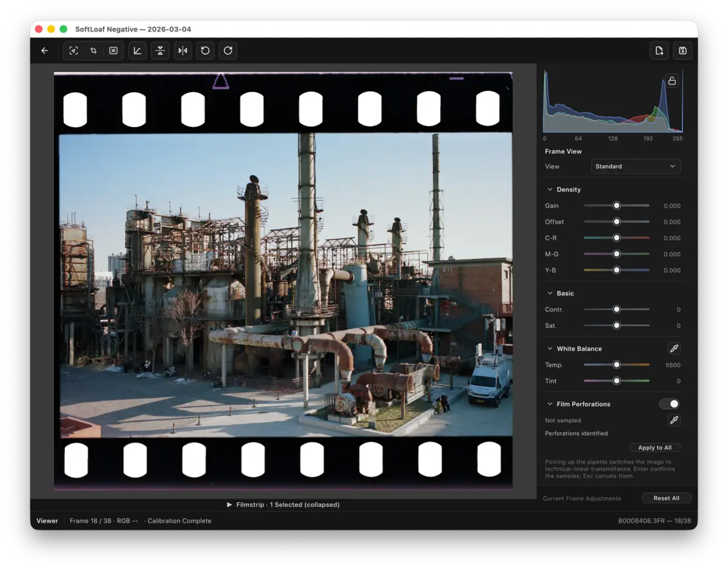Click the Gain value 0.000

672,206
